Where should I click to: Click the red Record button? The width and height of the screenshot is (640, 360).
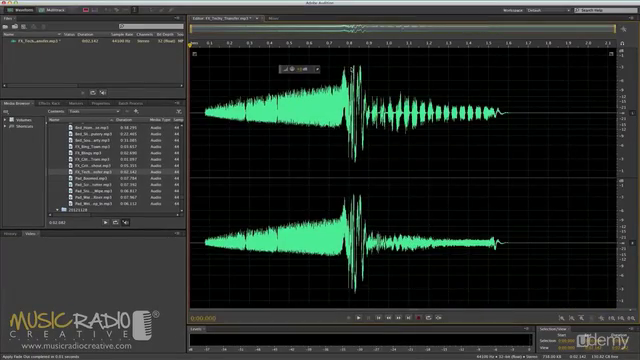[x=418, y=318]
